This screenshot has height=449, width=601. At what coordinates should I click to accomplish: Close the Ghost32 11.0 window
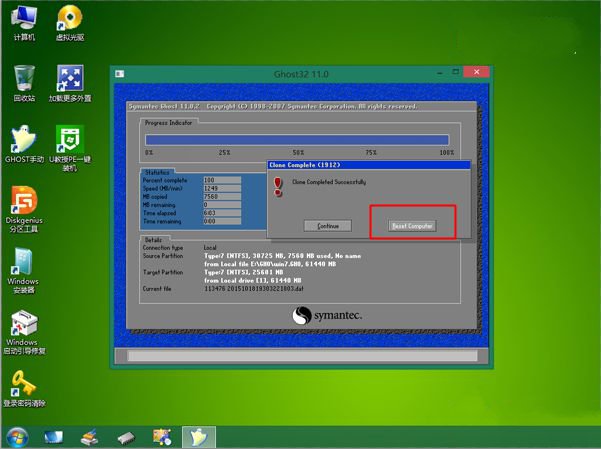click(476, 72)
